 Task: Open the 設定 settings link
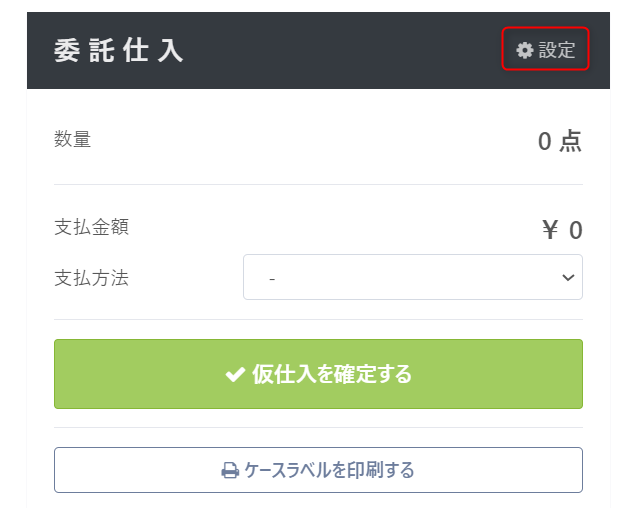545,49
